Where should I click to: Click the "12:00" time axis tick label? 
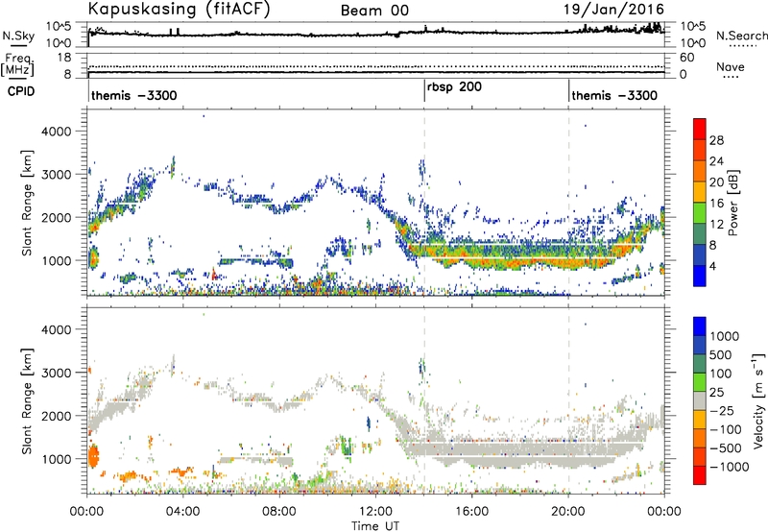tap(375, 512)
